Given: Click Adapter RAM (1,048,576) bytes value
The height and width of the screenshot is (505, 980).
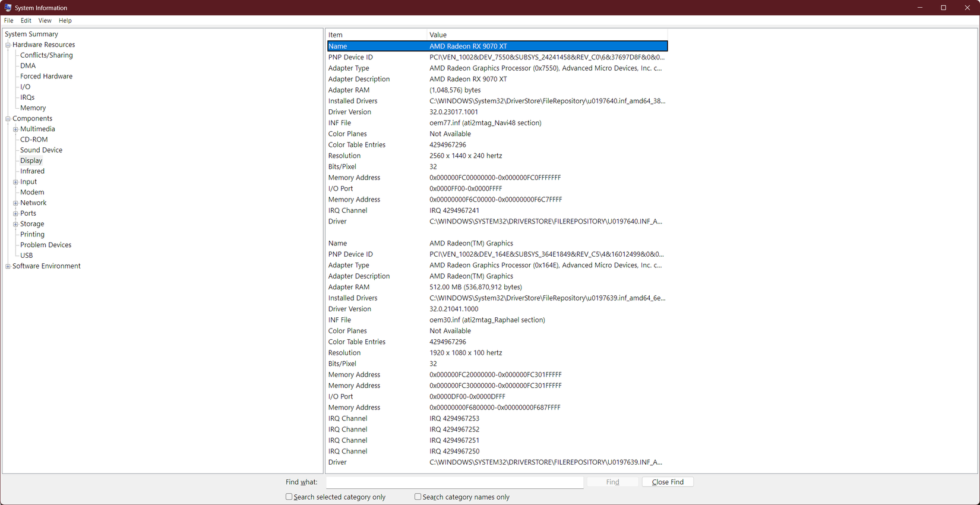Looking at the screenshot, I should [455, 90].
